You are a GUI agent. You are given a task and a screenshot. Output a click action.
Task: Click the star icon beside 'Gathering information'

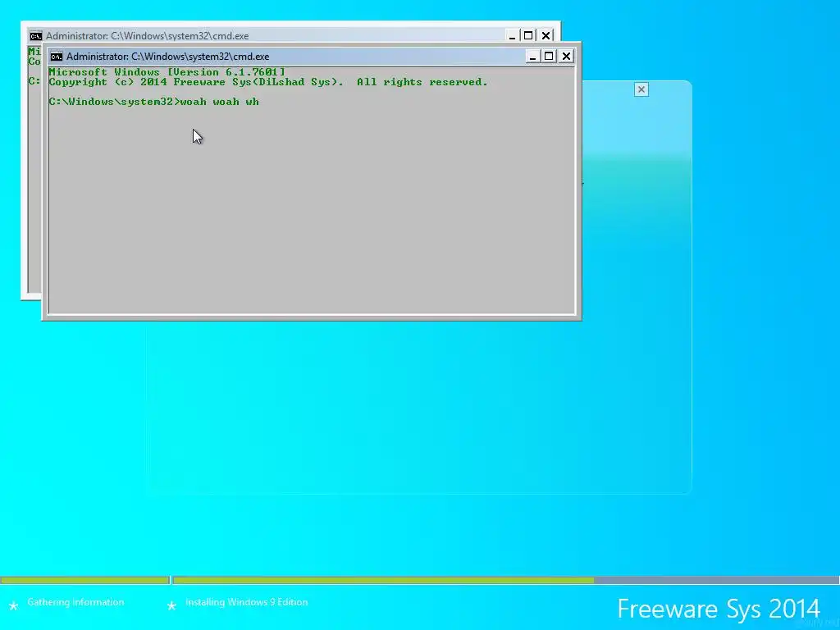pyautogui.click(x=13, y=606)
